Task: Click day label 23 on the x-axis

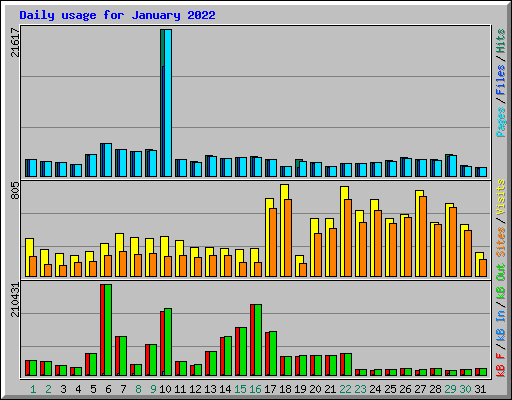Action: tap(360, 389)
